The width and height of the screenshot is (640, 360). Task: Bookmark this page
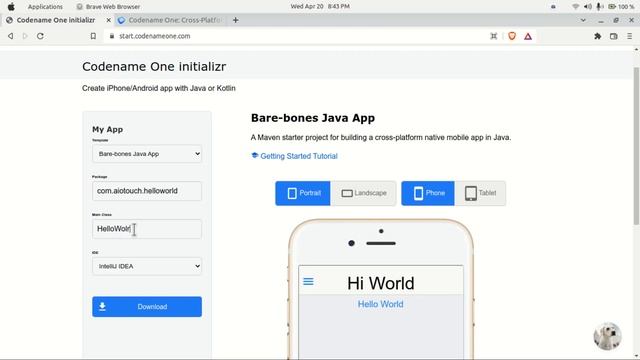(93, 36)
